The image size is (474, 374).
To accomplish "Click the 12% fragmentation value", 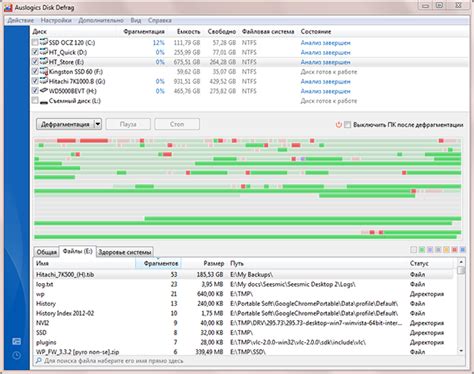I will 159,43.
